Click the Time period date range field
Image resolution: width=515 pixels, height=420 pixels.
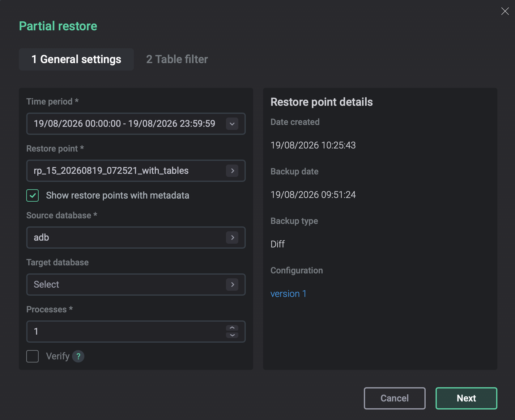point(136,124)
